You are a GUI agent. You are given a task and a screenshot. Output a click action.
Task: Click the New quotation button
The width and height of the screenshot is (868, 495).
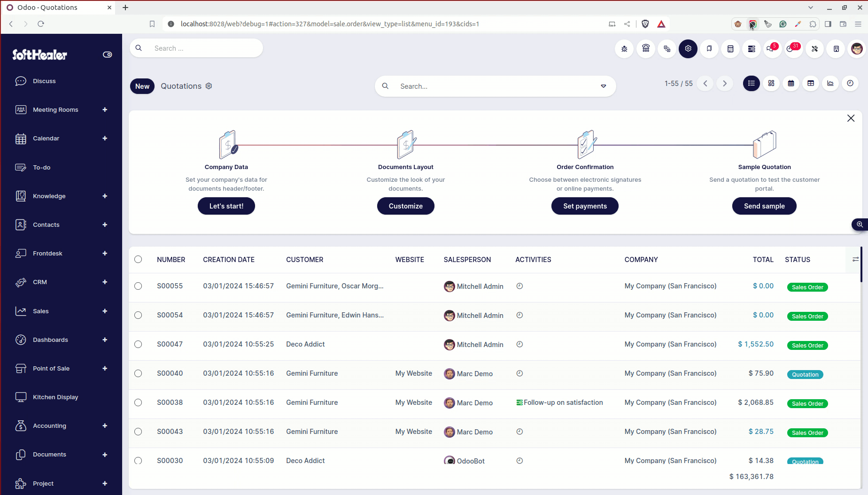pos(142,86)
